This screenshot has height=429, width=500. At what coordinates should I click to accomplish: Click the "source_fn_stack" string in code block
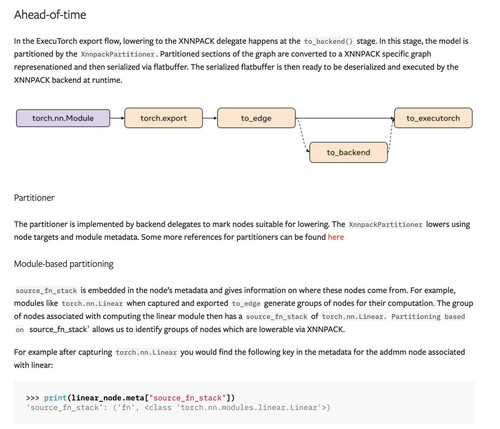click(x=188, y=398)
